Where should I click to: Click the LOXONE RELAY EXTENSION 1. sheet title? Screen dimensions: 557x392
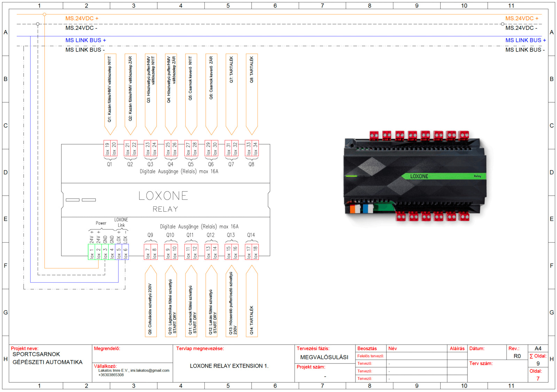coord(229,366)
